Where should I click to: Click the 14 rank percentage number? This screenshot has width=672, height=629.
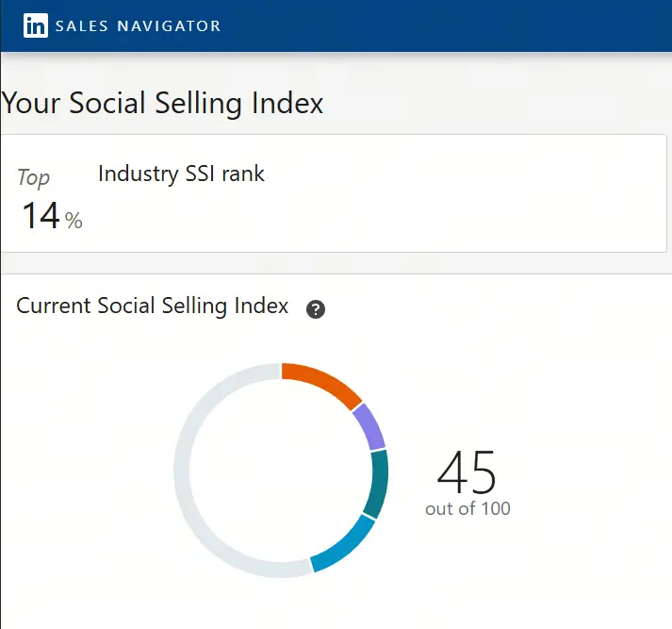[41, 216]
